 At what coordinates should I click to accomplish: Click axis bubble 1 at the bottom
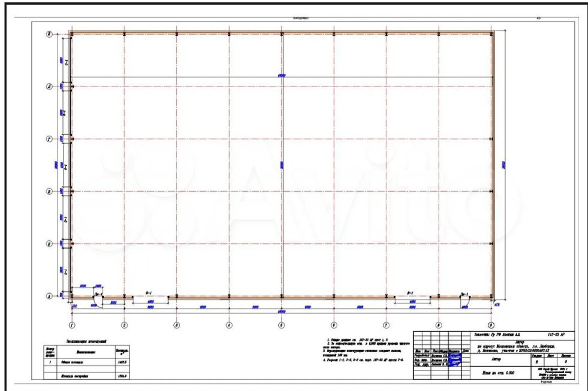point(71,325)
